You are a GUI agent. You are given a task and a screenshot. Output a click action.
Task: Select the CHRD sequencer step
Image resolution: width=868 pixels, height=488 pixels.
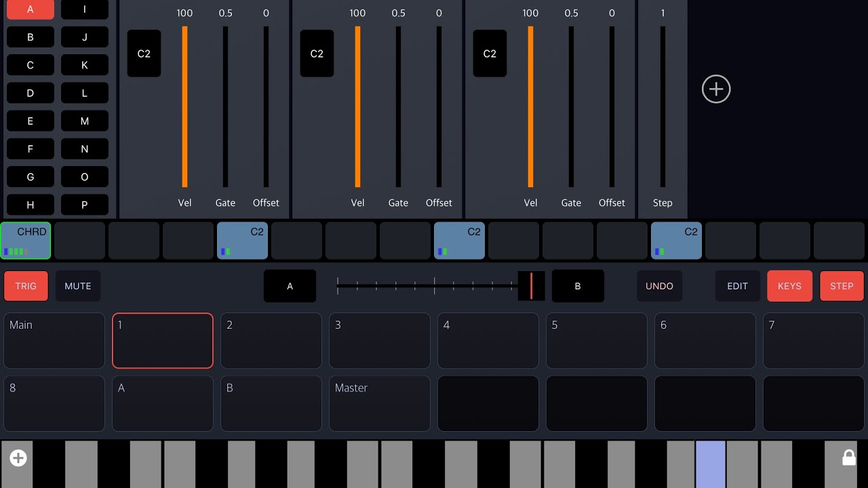click(26, 241)
